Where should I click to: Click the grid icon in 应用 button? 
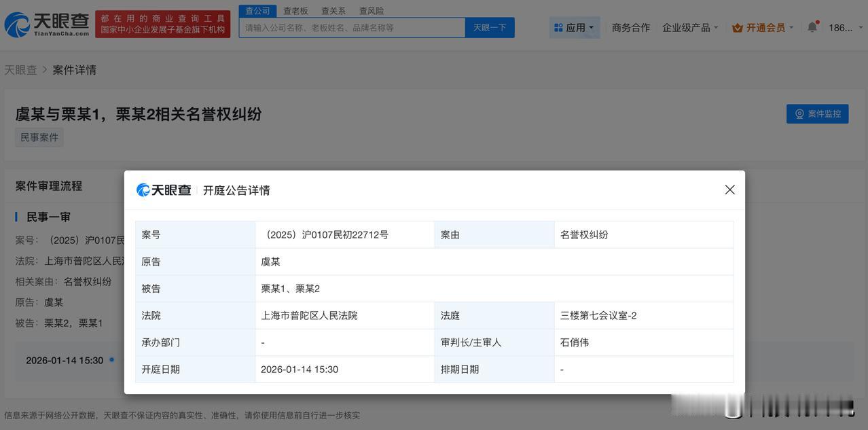pos(558,28)
